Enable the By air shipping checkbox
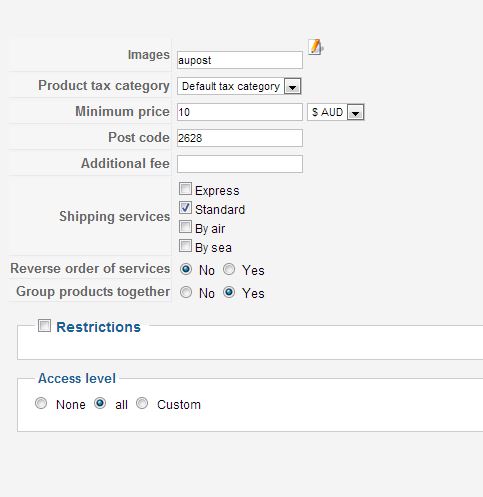This screenshot has height=497, width=483. click(x=185, y=227)
